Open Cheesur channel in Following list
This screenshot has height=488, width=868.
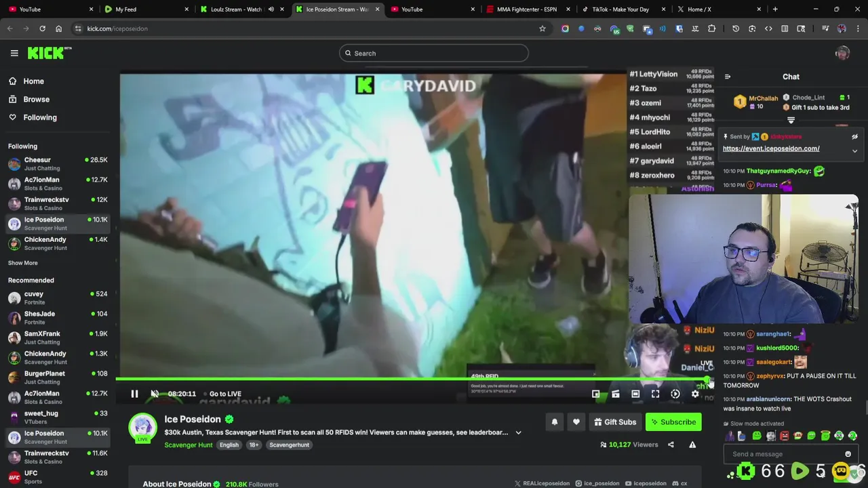[x=58, y=163]
